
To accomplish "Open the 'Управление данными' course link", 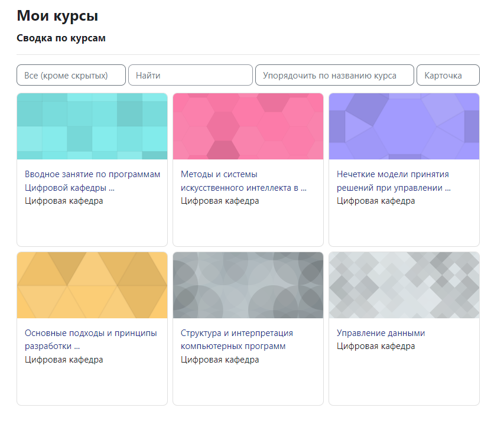I will coord(381,333).
